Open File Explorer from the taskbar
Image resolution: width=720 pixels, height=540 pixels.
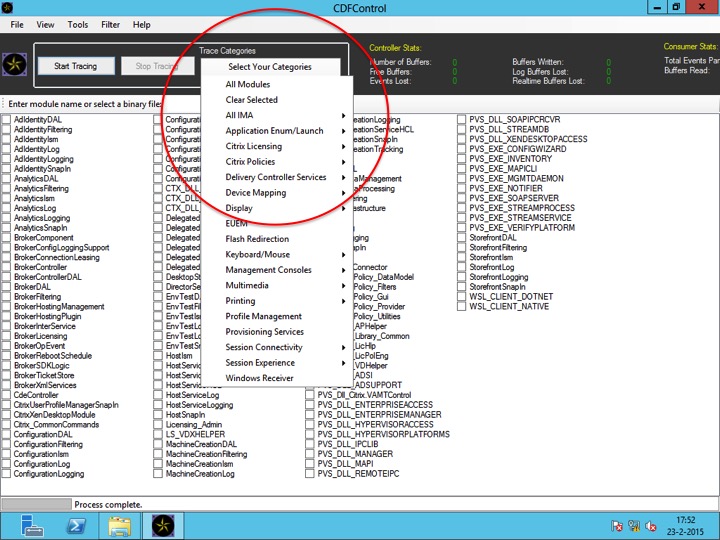120,526
